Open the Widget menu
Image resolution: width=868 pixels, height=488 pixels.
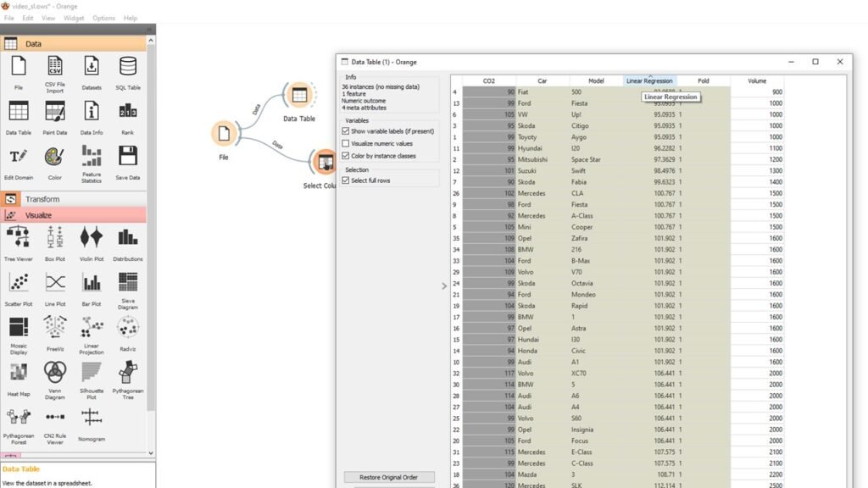[x=74, y=19]
